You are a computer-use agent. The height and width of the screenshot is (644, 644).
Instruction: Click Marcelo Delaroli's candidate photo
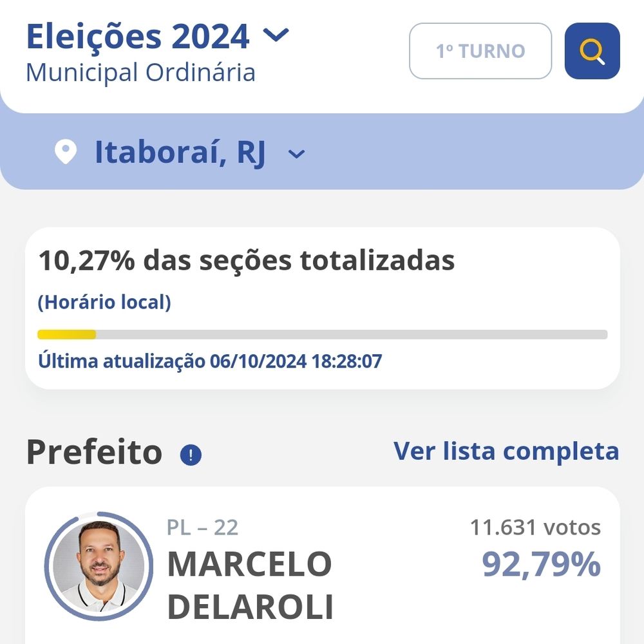(99, 566)
